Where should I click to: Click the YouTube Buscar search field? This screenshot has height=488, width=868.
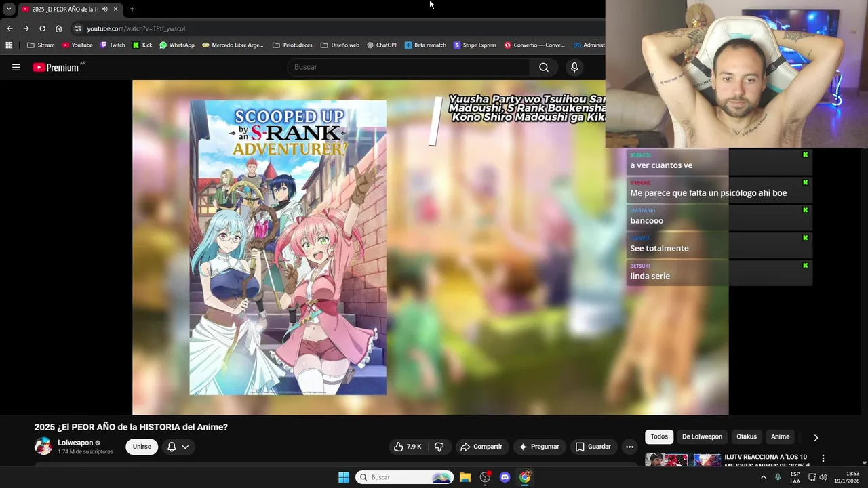tap(408, 67)
